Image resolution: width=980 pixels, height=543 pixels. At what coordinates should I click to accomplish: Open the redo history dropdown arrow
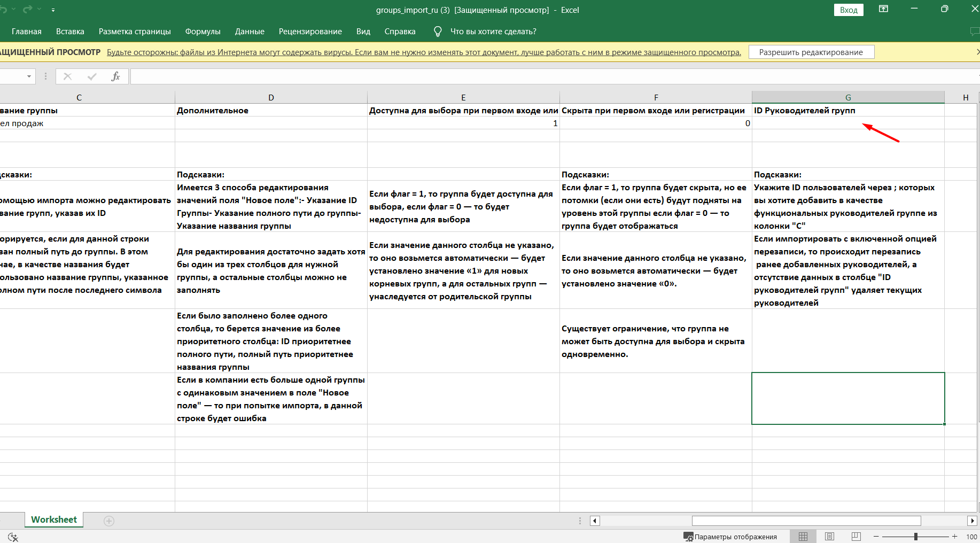tap(39, 10)
